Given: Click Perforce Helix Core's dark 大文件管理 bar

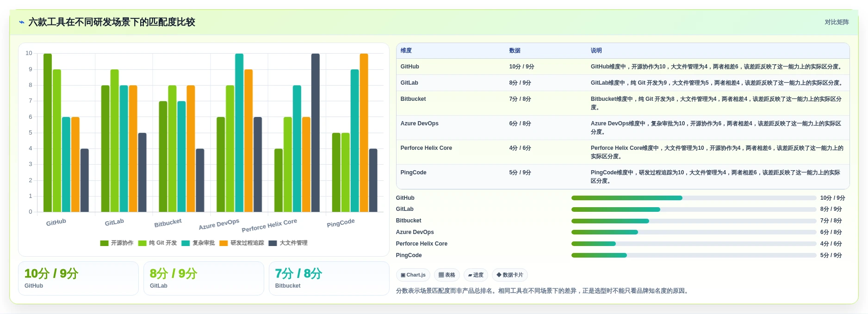Looking at the screenshot, I should tap(316, 133).
